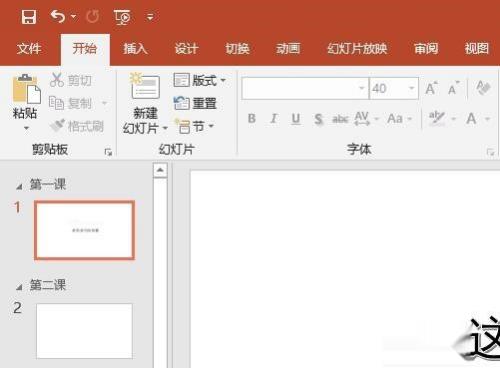Click the 重置 slide button
Viewport: 500px width, 368px height.
point(195,103)
